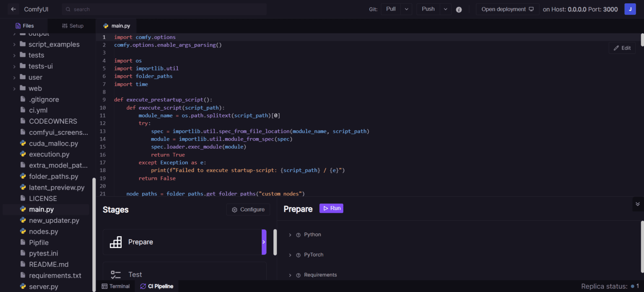Open the Pull dropdown arrow
The width and height of the screenshot is (644, 292).
click(406, 9)
